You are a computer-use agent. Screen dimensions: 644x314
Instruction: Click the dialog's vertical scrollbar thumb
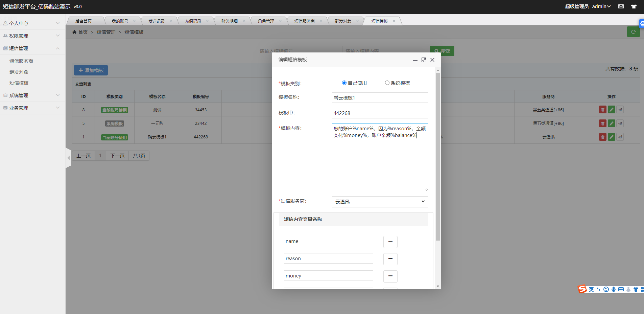click(438, 156)
